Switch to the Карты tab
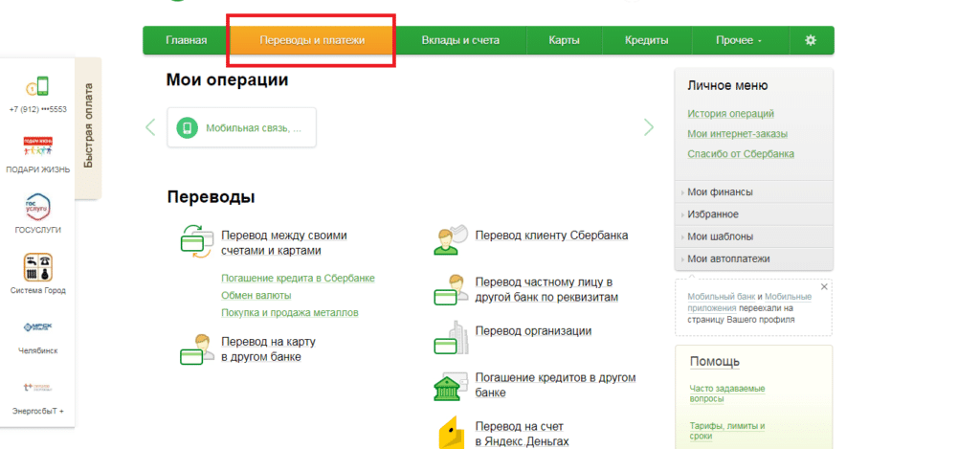Image resolution: width=980 pixels, height=449 pixels. pos(565,40)
